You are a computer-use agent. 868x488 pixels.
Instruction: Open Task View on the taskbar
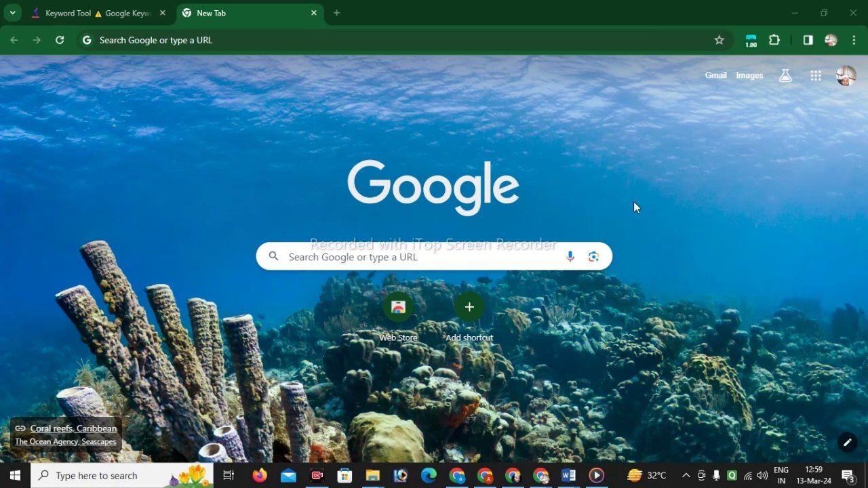click(229, 475)
